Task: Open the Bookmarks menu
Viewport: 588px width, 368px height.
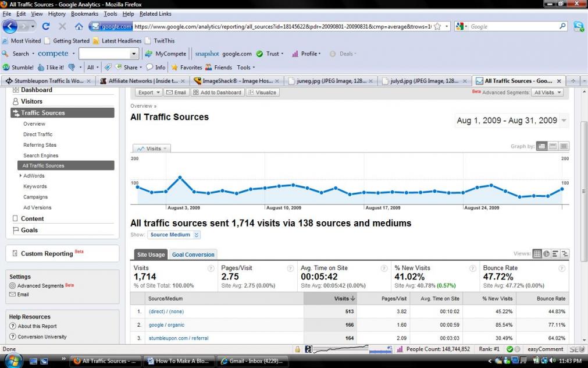Action: pyautogui.click(x=84, y=14)
